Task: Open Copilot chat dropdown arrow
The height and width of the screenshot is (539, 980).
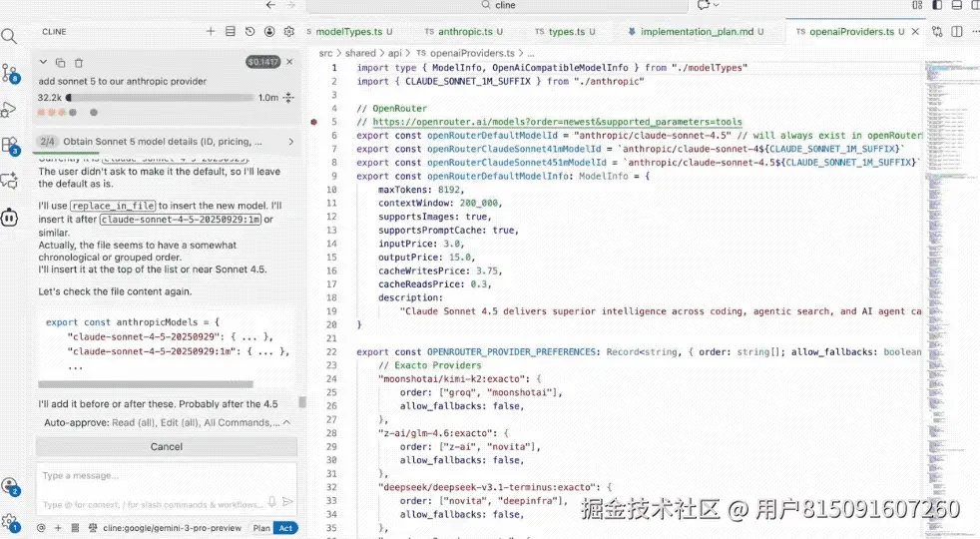Action: tap(717, 5)
